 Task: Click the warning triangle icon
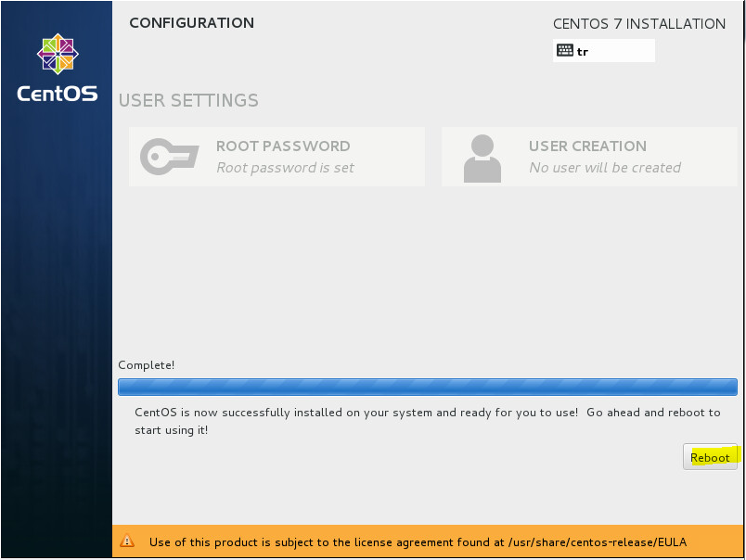pyautogui.click(x=127, y=541)
